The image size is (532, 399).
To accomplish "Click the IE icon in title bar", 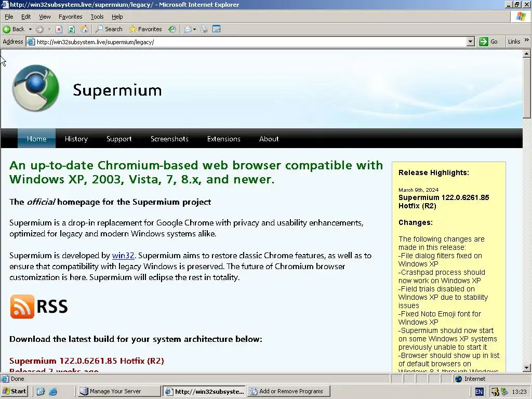I will (x=5, y=4).
